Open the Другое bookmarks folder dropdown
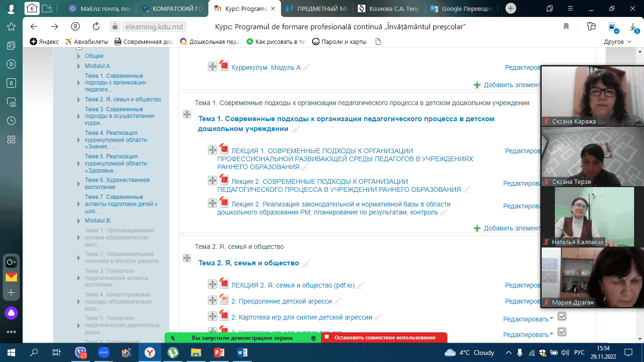The width and height of the screenshot is (644, 362). pyautogui.click(x=617, y=41)
